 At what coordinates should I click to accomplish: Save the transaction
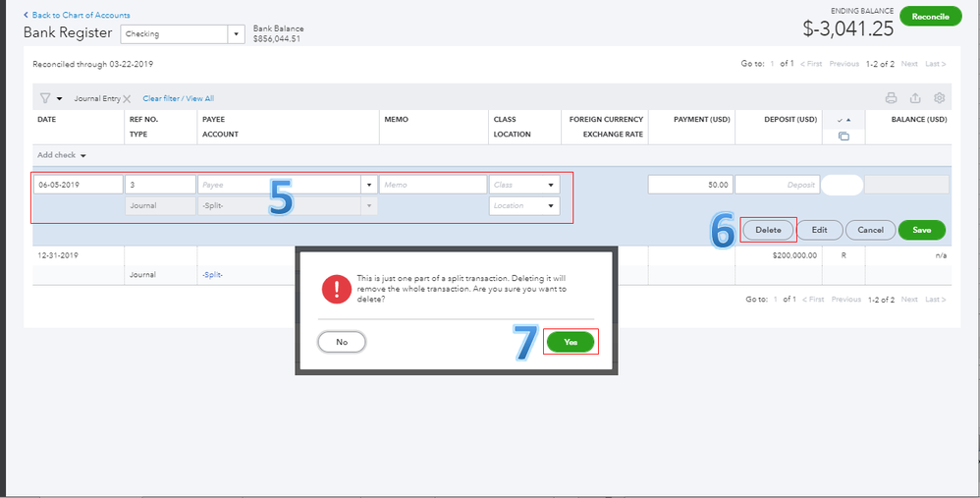pos(922,230)
